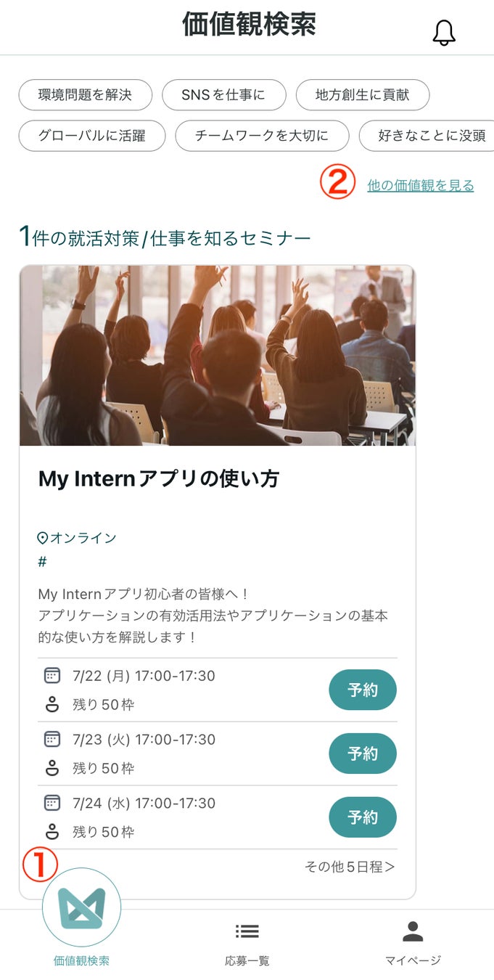This screenshot has width=494, height=980.
Task: Switch to the 価値観検索 tab label
Action: (x=82, y=960)
